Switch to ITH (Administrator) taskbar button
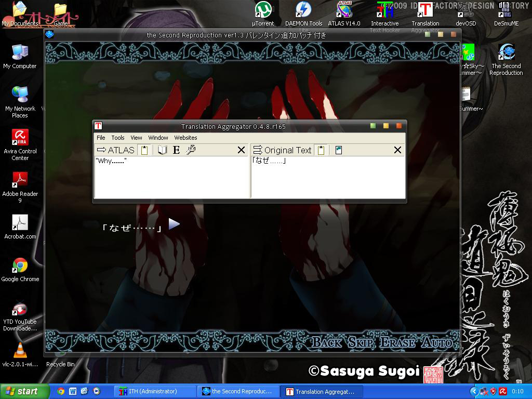 (x=155, y=391)
